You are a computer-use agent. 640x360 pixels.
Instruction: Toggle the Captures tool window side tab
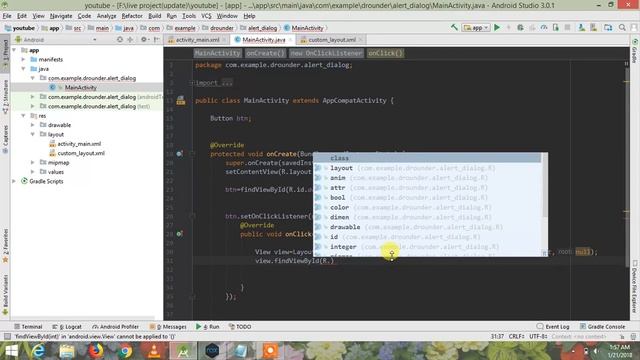click(5, 139)
